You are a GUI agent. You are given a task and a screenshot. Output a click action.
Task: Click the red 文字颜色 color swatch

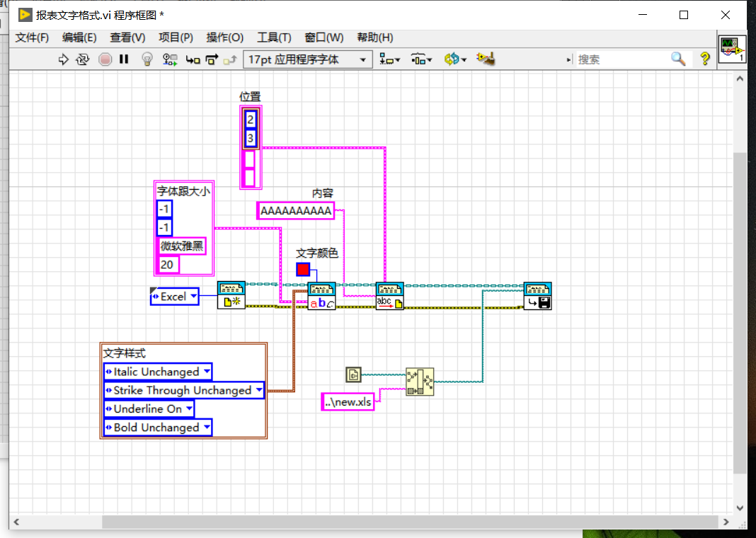(304, 270)
